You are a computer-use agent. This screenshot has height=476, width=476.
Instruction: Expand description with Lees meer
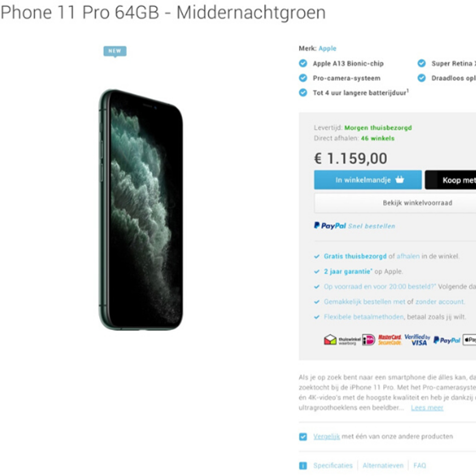click(x=427, y=408)
